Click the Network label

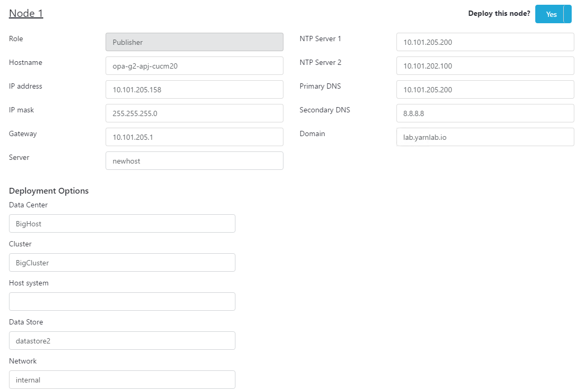point(23,361)
